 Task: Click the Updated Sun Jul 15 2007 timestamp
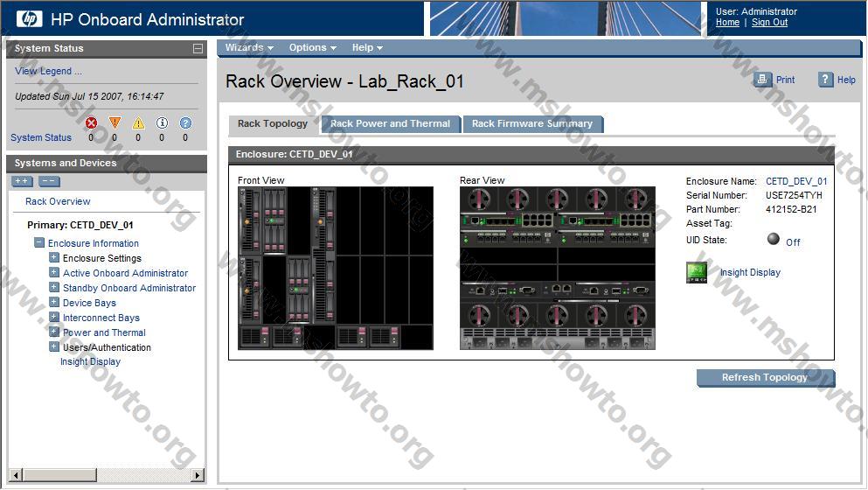[x=89, y=96]
